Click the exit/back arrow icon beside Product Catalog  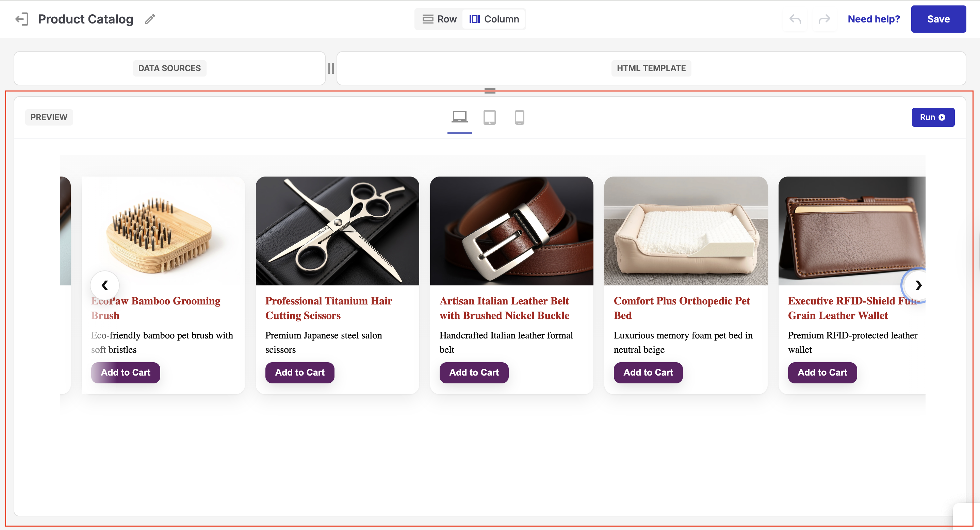tap(22, 19)
